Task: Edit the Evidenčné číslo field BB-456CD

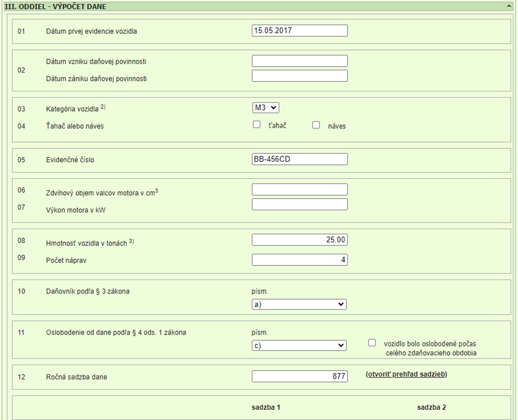Action: (300, 159)
